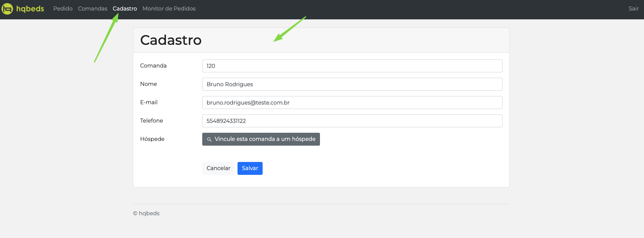Click the hqbeds round logo icon
The width and height of the screenshot is (644, 238).
point(7,9)
